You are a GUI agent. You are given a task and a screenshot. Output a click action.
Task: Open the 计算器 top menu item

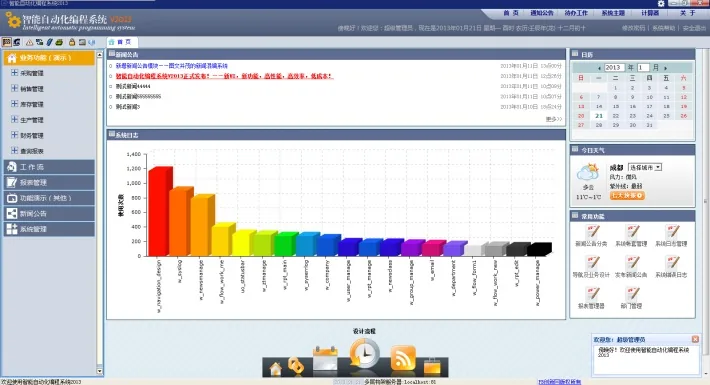(650, 13)
